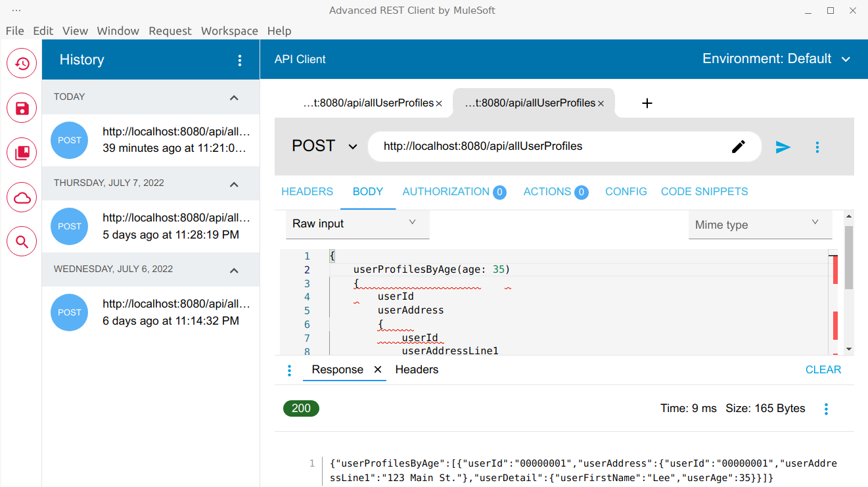The height and width of the screenshot is (487, 868).
Task: Open the cloud API explorer sidebar icon
Action: (22, 198)
